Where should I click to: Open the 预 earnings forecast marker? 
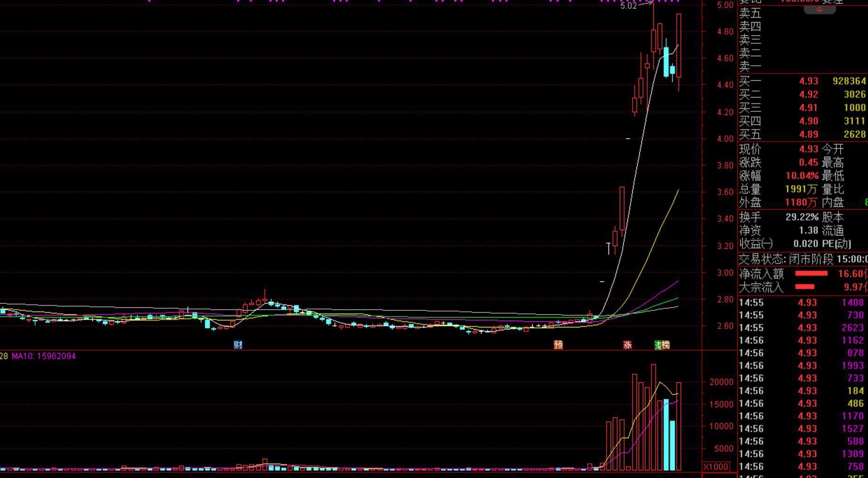(558, 345)
